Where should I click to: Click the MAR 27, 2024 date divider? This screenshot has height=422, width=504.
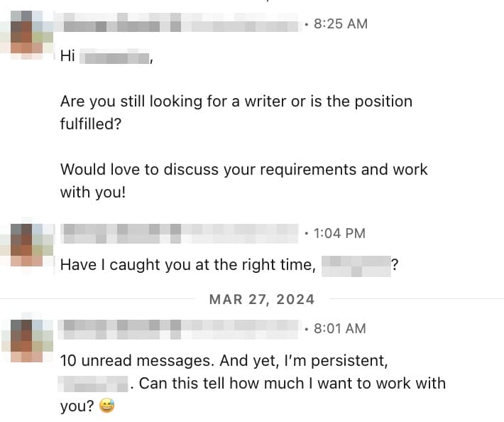point(262,300)
